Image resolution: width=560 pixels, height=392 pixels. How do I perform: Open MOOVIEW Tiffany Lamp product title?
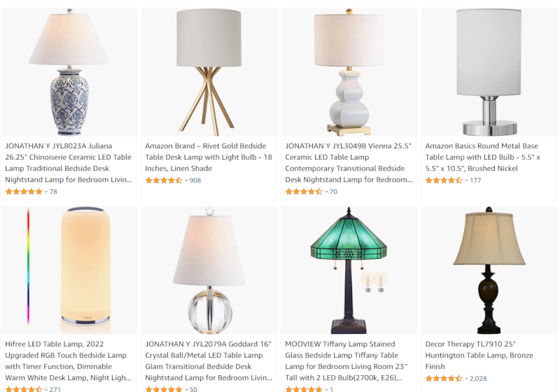[346, 361]
